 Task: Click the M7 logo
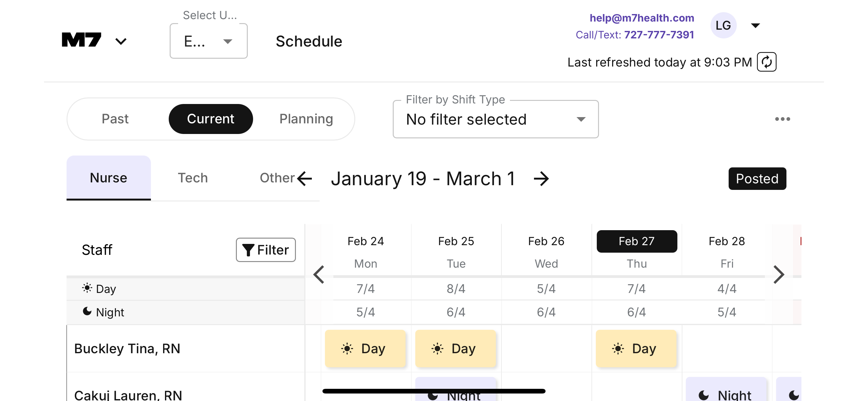[x=82, y=40]
